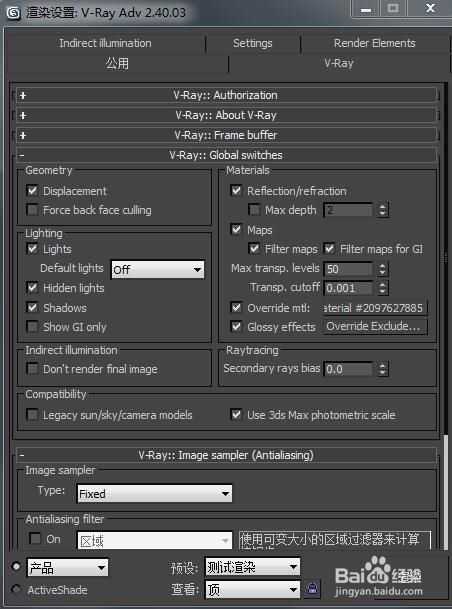Viewport: 452px width, 609px height.
Task: Enable the Antialiasing filter On checkbox
Action: pos(35,538)
